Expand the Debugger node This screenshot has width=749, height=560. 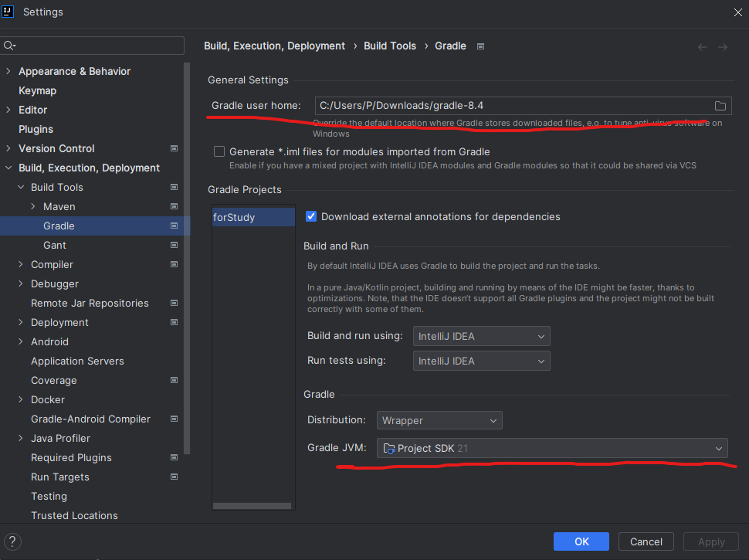[x=21, y=283]
